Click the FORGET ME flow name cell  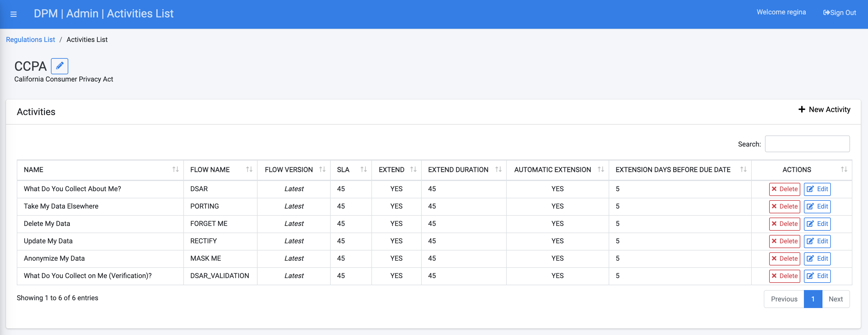pyautogui.click(x=220, y=224)
